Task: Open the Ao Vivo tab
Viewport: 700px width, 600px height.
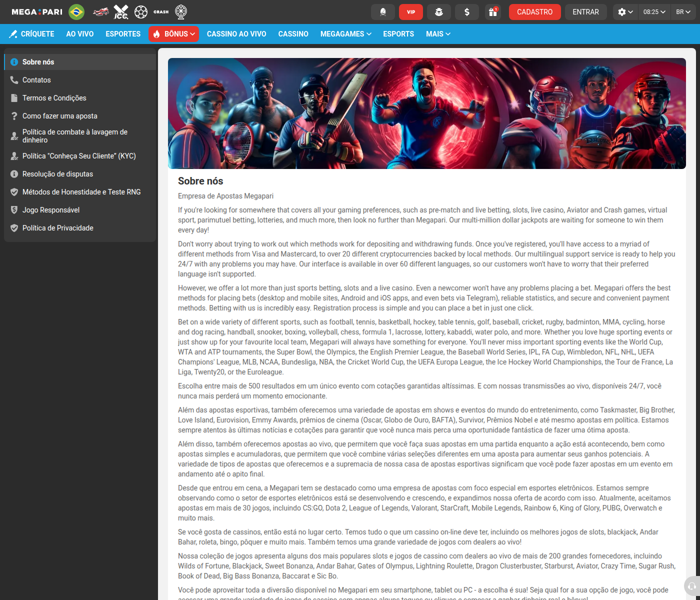Action: (x=80, y=34)
